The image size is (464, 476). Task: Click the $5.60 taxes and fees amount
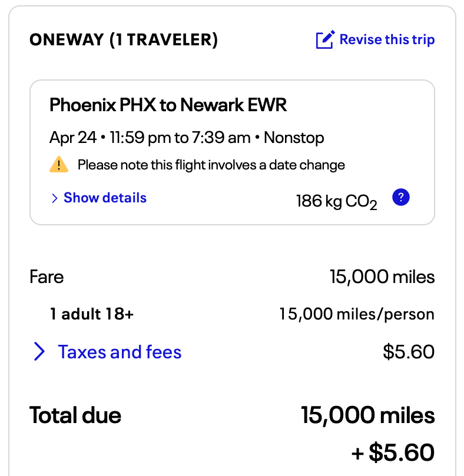[408, 352]
